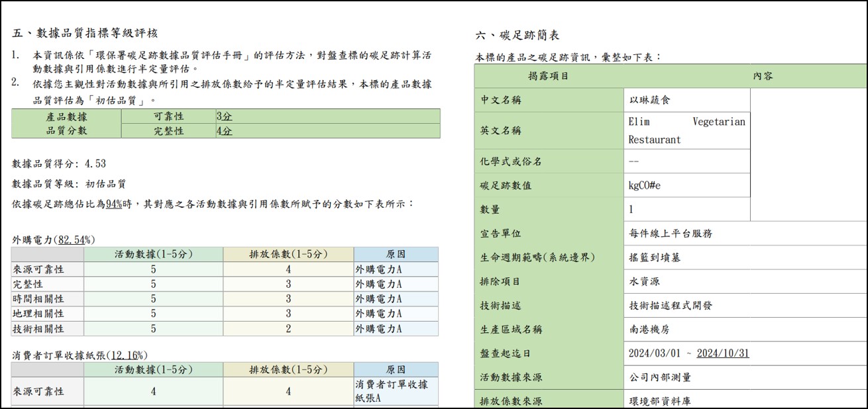Click the underlined 12.16% in 消費者訂單收據紙張

(129, 355)
